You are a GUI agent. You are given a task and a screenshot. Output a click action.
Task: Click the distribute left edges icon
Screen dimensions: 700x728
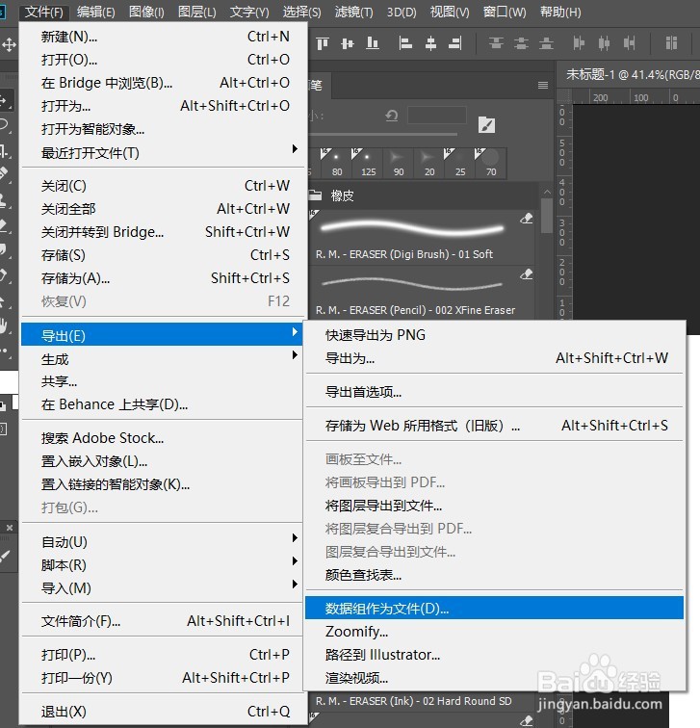tap(579, 43)
